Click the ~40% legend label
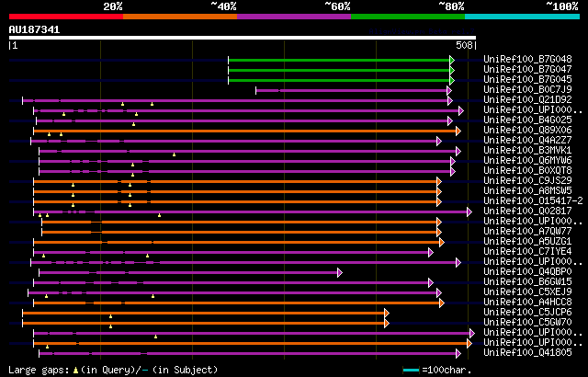This screenshot has height=377, width=588. [x=223, y=6]
